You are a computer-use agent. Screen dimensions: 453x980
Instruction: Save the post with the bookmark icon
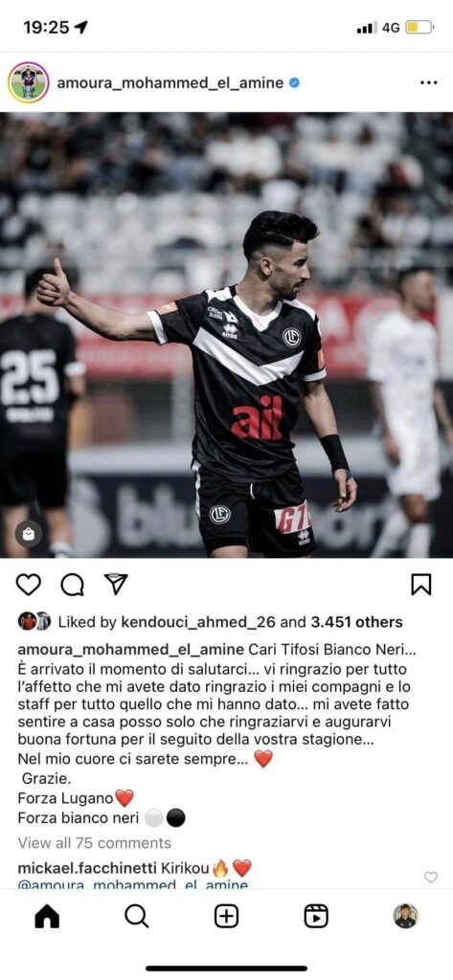pos(421,585)
